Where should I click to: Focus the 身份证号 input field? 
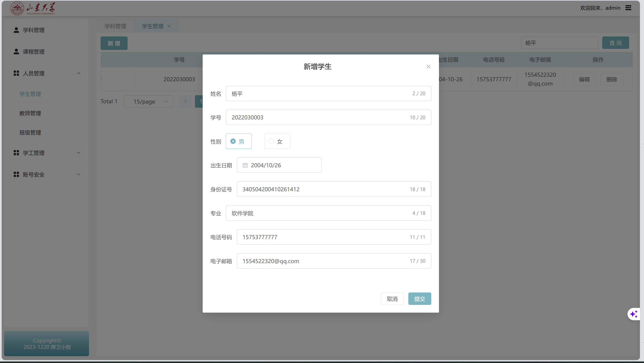point(334,189)
